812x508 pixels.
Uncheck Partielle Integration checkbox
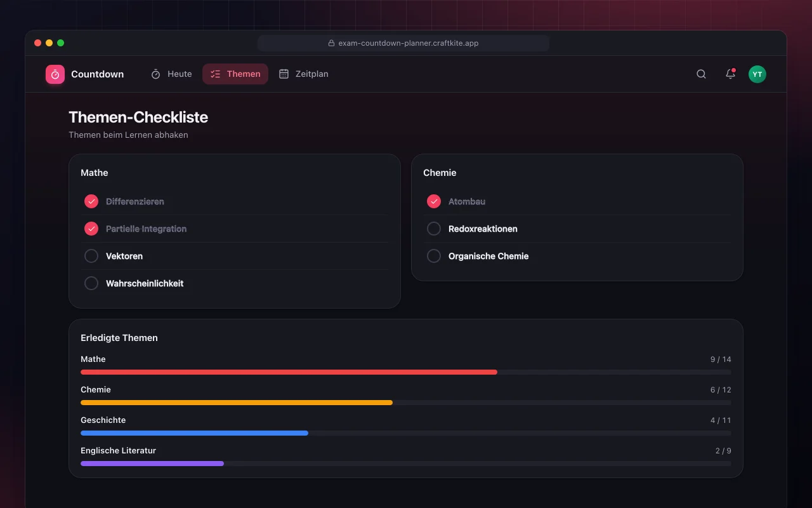click(91, 229)
